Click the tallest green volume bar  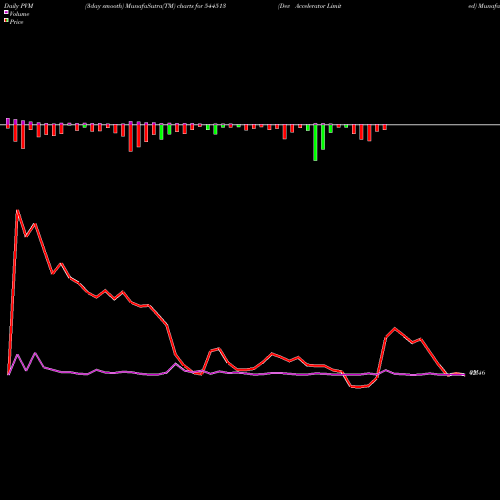pos(315,142)
